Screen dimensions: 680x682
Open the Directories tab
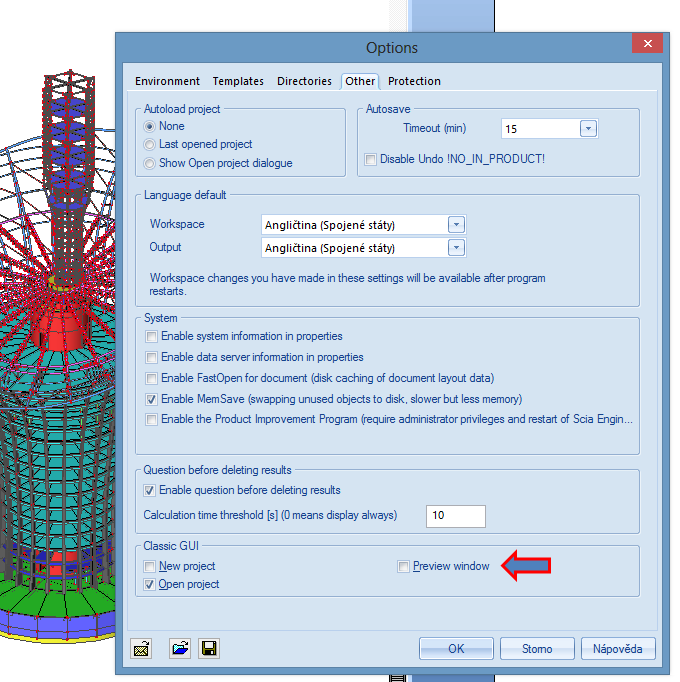(x=304, y=81)
